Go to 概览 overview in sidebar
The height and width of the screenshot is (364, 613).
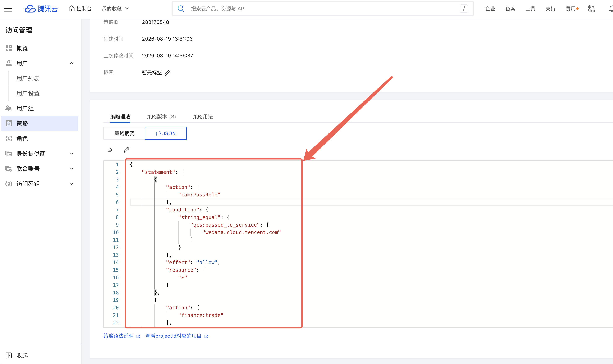click(40, 48)
